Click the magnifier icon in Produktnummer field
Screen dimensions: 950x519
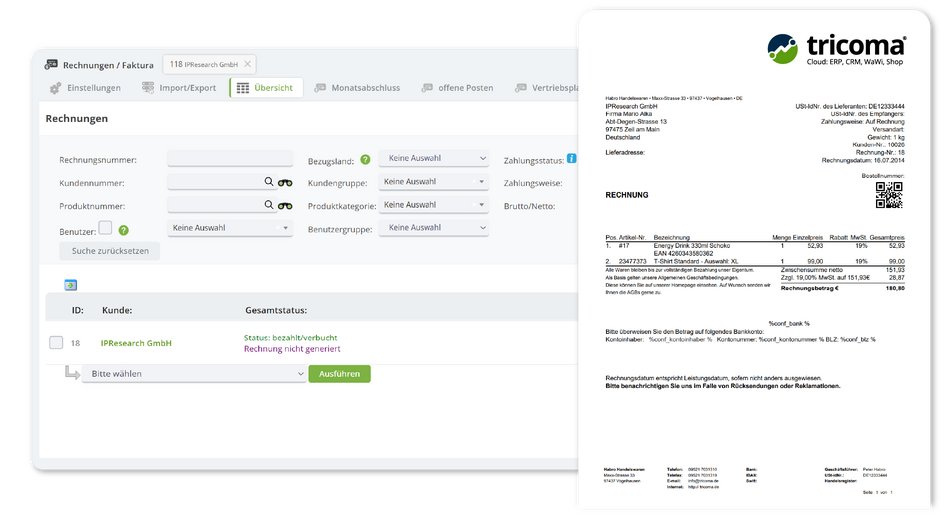click(x=268, y=205)
